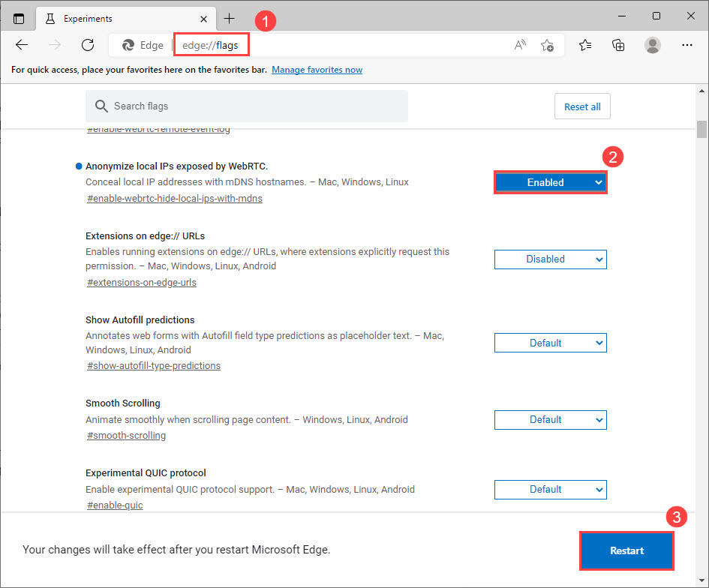Click 'Experimental QUIC protocol' title
This screenshot has height=588, width=709.
[x=146, y=472]
